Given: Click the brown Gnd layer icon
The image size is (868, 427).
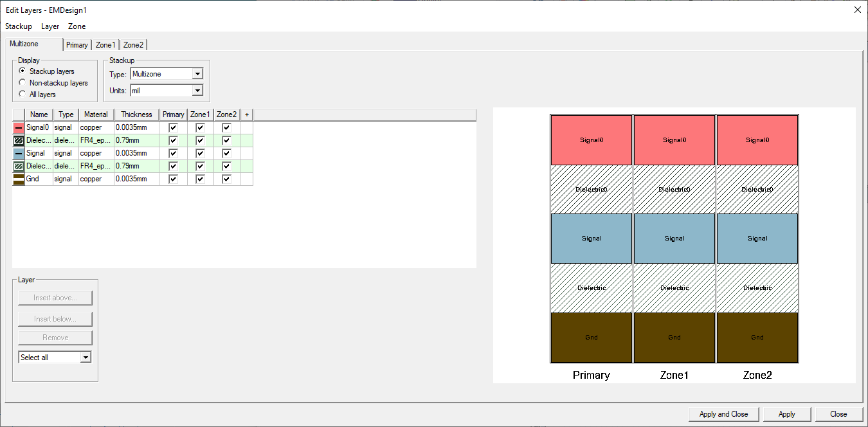Looking at the screenshot, I should tap(19, 179).
